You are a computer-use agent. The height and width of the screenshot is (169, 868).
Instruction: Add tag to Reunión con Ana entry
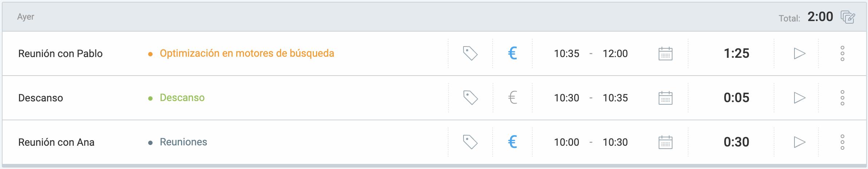(470, 142)
